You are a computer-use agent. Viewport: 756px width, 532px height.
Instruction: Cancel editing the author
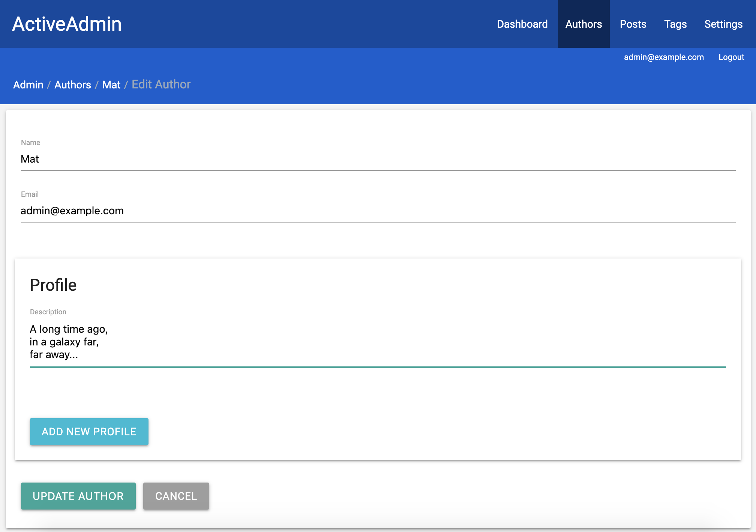[x=176, y=496]
